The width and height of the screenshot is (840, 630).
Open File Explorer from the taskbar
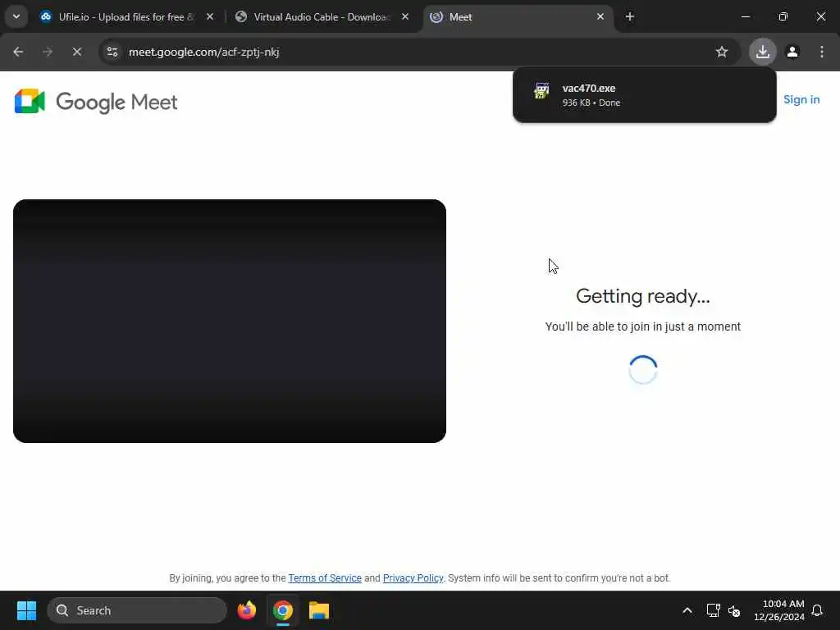coord(319,610)
